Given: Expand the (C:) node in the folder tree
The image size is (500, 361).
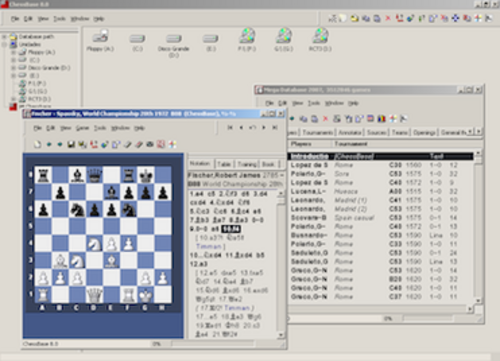Looking at the screenshot, I should 14,60.
